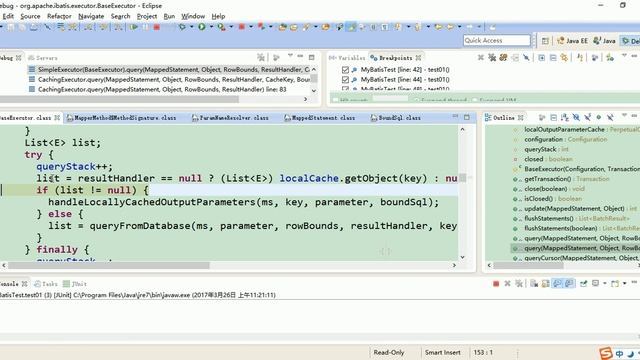The height and width of the screenshot is (360, 640).
Task: Click the green Resume debug icon
Action: point(134,27)
